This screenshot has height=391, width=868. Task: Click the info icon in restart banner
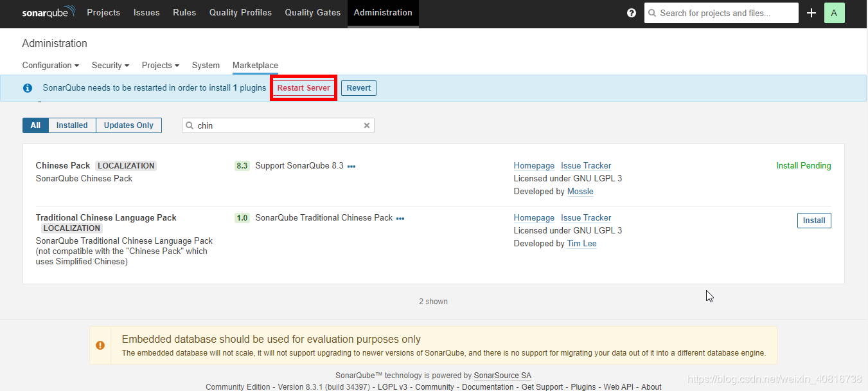[28, 88]
